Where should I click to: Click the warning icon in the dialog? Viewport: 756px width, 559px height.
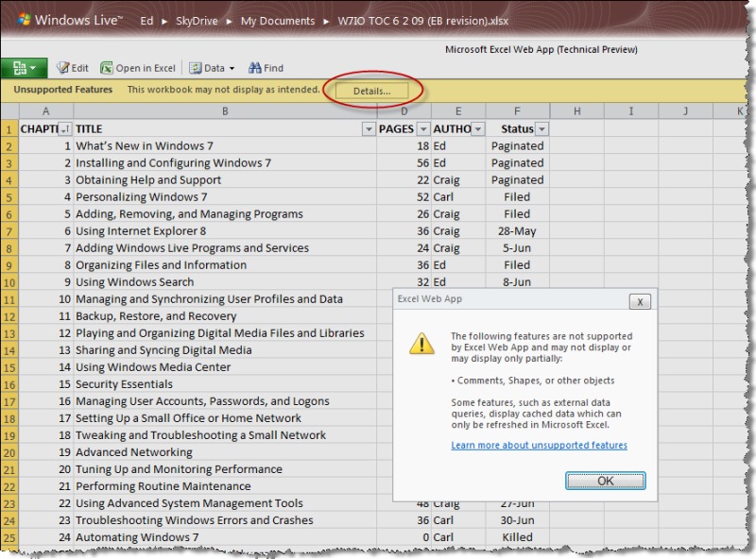421,343
